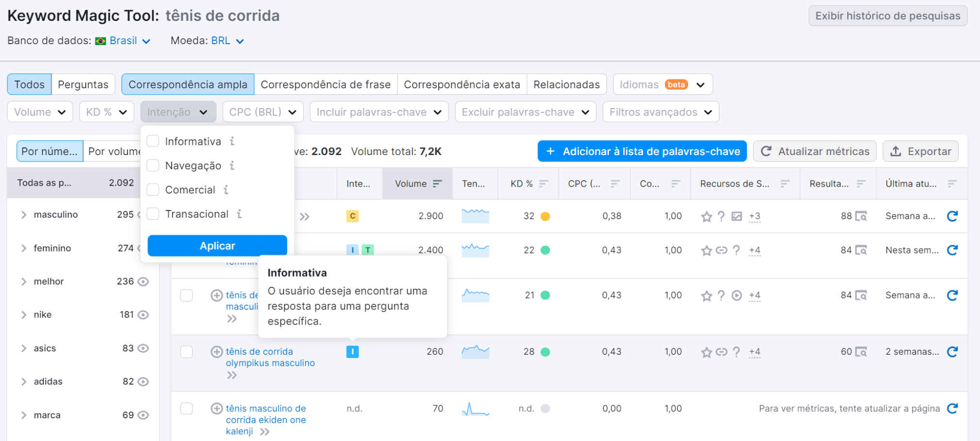Open the Filtros avançados dropdown
The image size is (980, 441).
point(661,112)
